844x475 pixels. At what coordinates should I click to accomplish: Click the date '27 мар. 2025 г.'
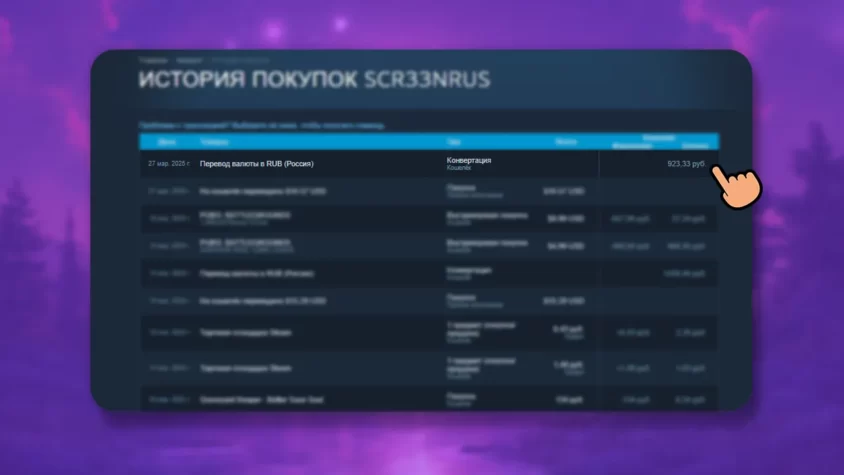point(168,164)
